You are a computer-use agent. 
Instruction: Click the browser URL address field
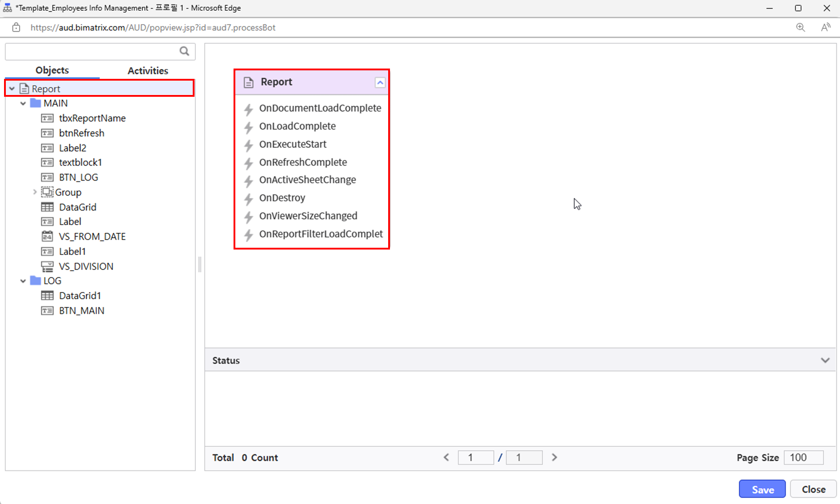(153, 27)
